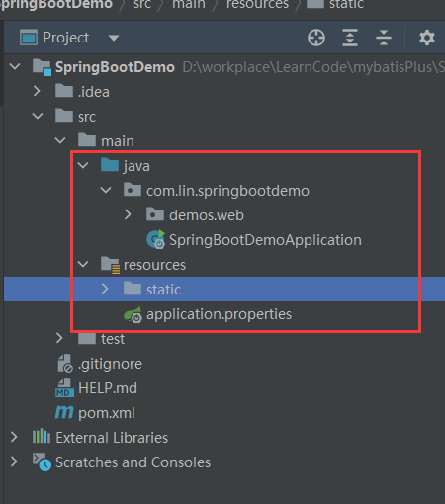Click the HELP.md markdown file icon
Screen dimensions: 445x504
click(x=64, y=387)
